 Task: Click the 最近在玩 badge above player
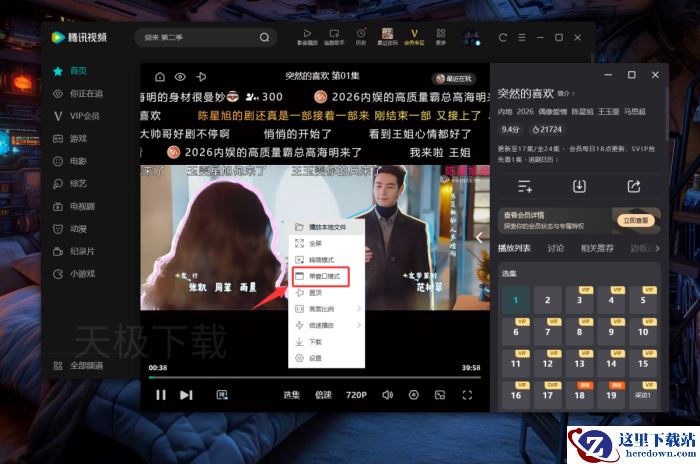454,79
